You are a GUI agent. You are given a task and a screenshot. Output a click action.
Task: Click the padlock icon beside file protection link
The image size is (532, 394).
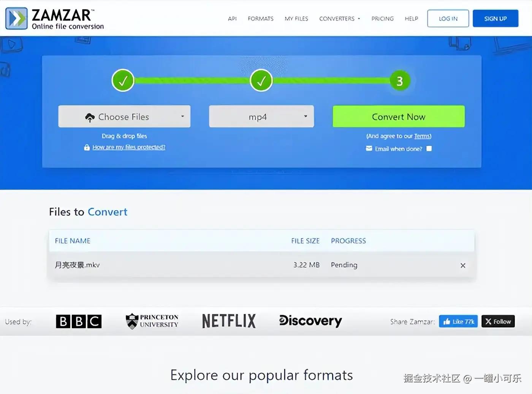point(87,147)
